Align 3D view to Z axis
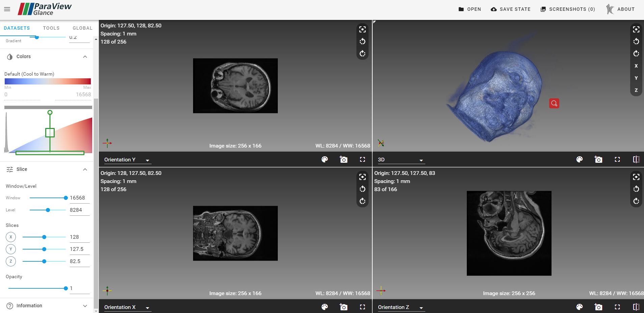Image resolution: width=644 pixels, height=313 pixels. pyautogui.click(x=636, y=90)
